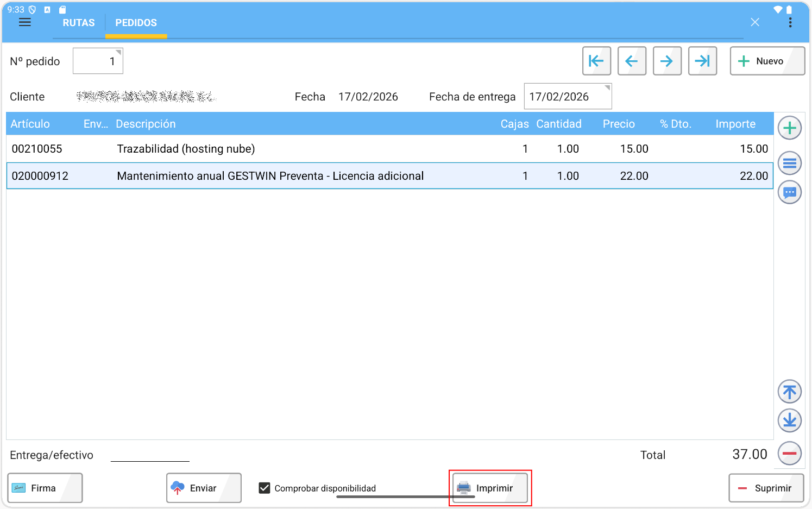Go to the first order record
The height and width of the screenshot is (509, 812).
click(x=596, y=61)
